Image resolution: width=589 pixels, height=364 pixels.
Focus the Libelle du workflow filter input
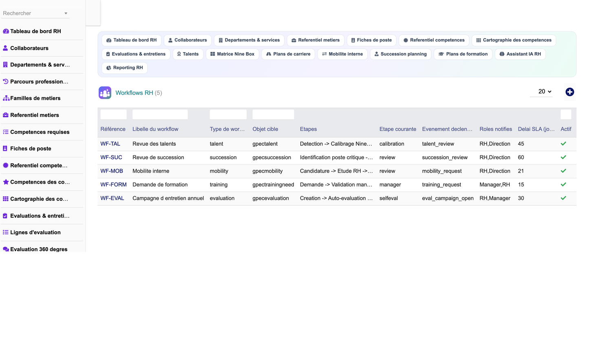point(160,114)
